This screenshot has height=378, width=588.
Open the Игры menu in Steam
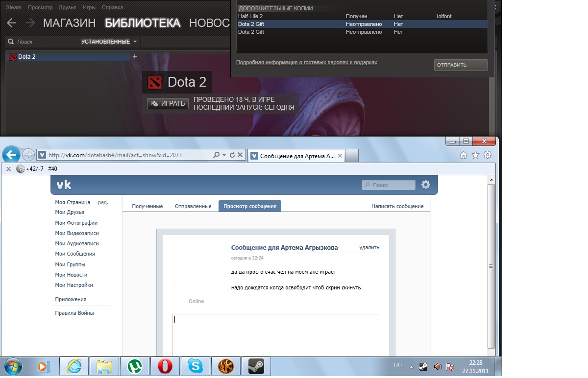(89, 8)
